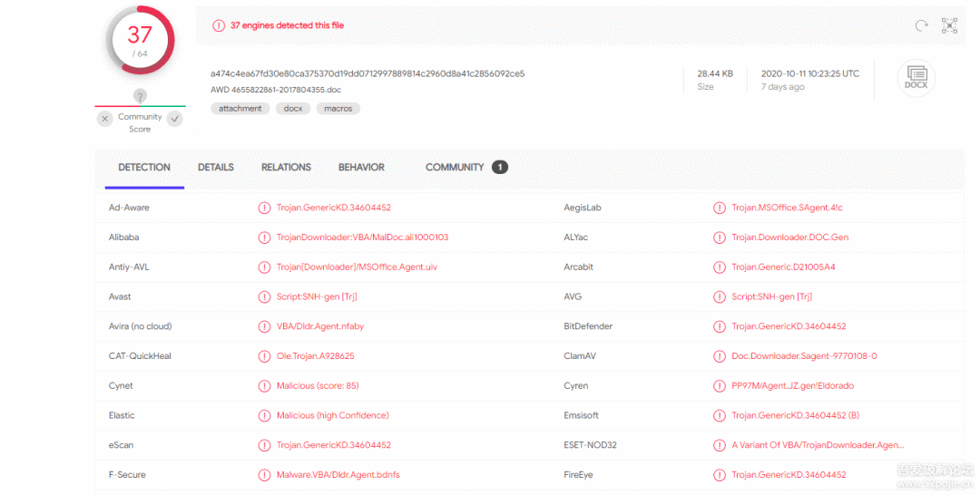Open the RELATIONS tab

coord(286,168)
